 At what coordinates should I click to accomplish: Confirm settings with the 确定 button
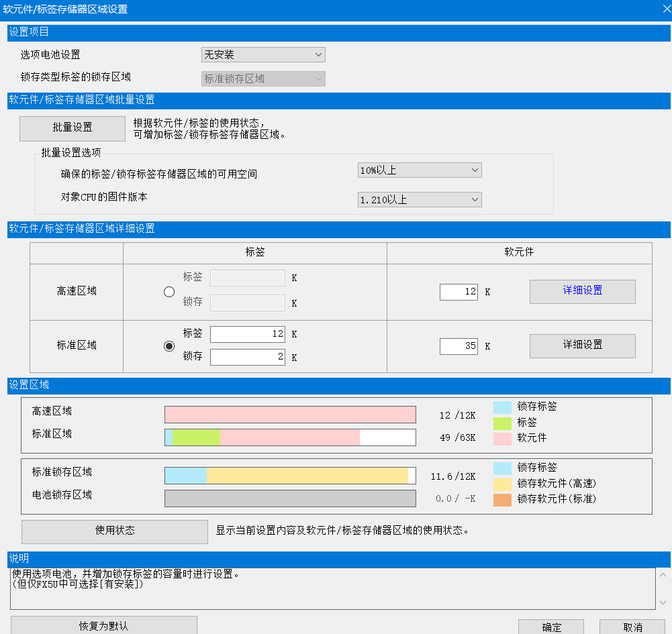[x=551, y=627]
